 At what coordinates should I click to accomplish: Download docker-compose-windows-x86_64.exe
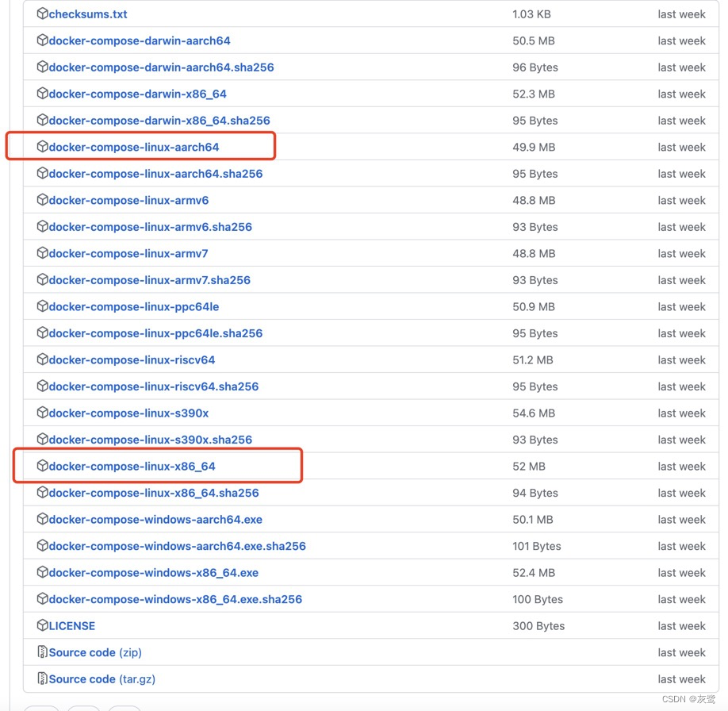[154, 573]
